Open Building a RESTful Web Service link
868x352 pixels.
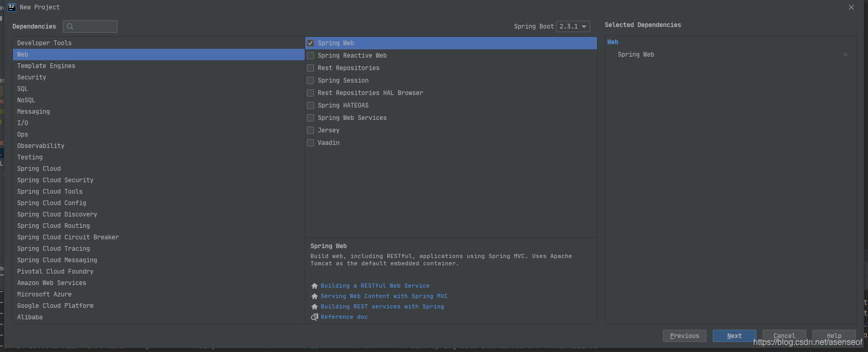coord(375,286)
